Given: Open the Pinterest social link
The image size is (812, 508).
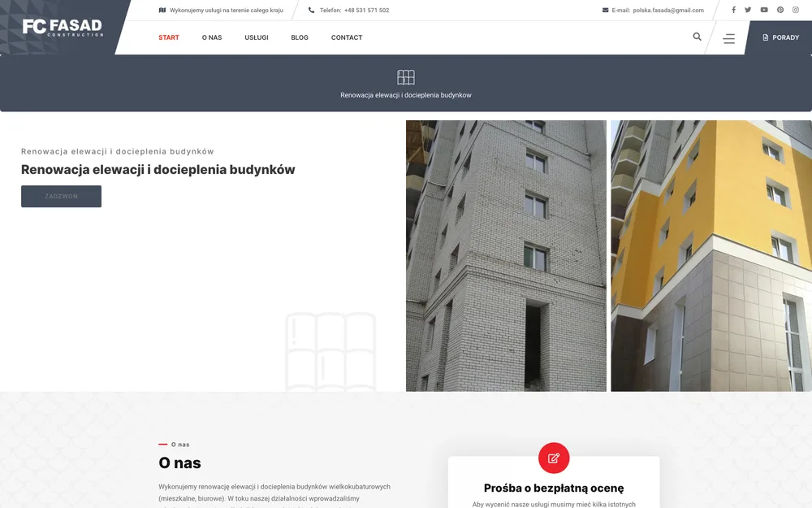Looking at the screenshot, I should [780, 10].
